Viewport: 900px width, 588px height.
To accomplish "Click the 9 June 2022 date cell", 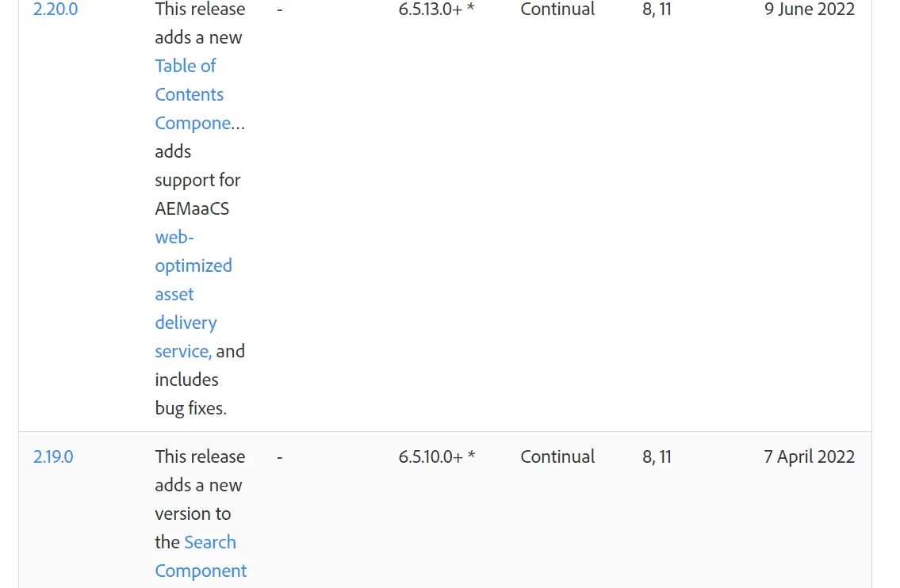I will point(810,10).
